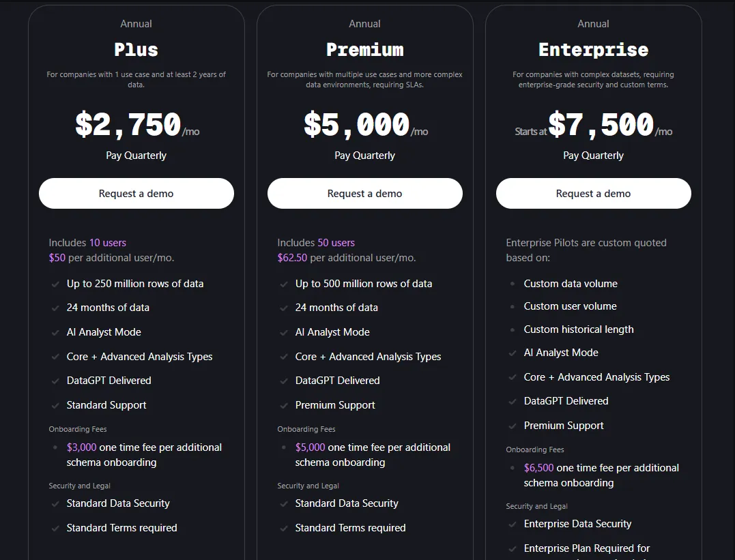This screenshot has height=560, width=735.
Task: Click the Plus plan heading
Action: tap(136, 50)
